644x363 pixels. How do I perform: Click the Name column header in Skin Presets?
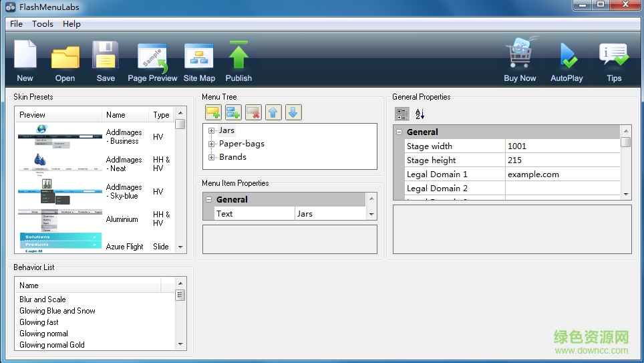(124, 115)
